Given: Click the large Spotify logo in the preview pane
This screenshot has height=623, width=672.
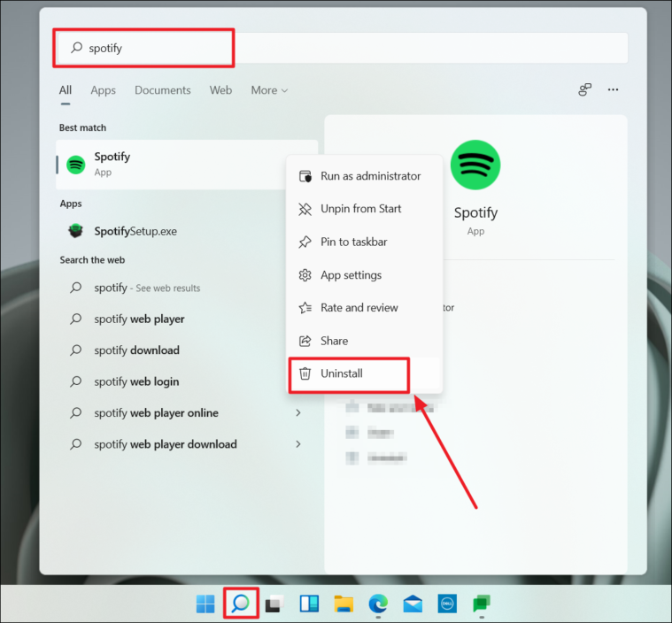Looking at the screenshot, I should point(475,165).
